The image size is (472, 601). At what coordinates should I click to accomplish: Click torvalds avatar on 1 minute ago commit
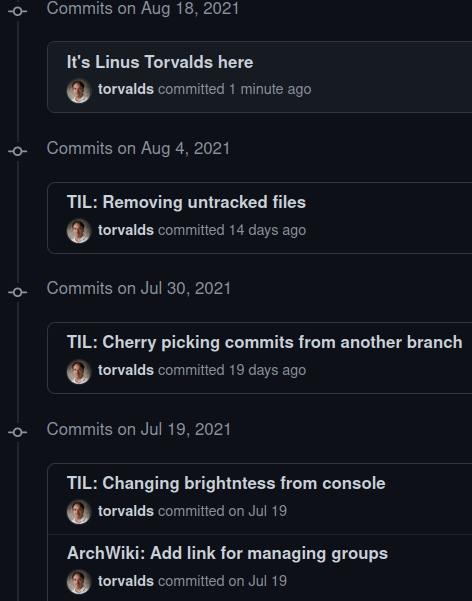pos(79,90)
